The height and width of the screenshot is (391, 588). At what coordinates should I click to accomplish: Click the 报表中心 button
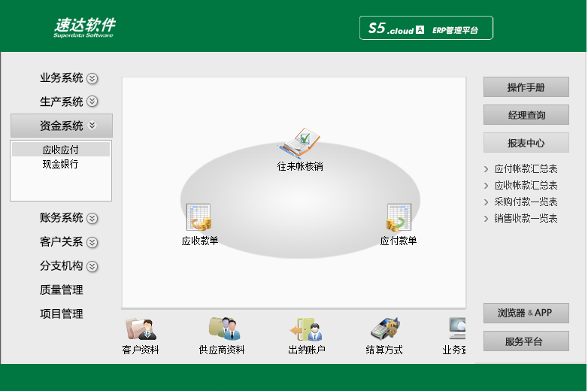point(526,142)
